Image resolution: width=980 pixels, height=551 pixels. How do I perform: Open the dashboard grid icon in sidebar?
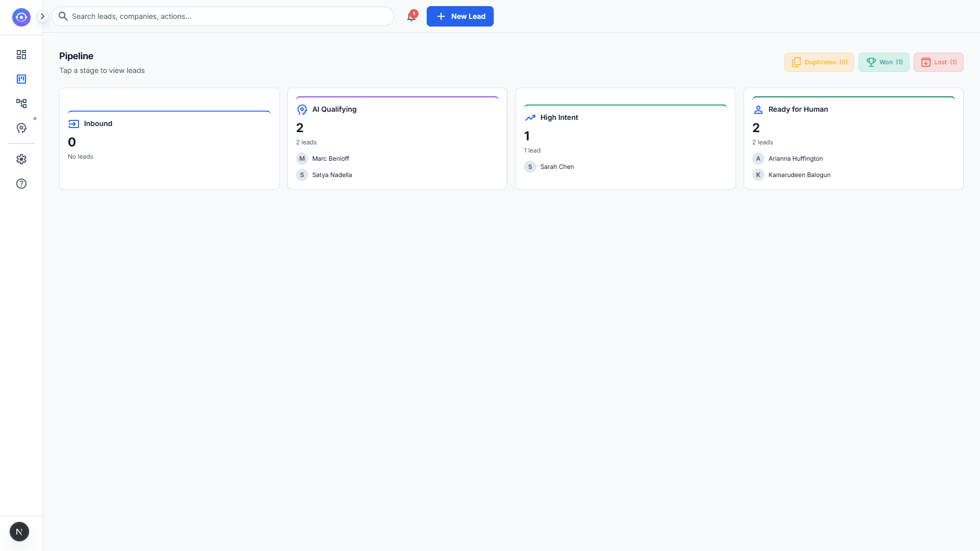tap(21, 55)
